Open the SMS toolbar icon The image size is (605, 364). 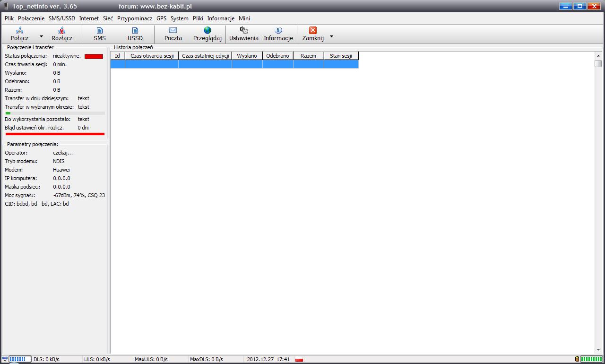coord(100,30)
